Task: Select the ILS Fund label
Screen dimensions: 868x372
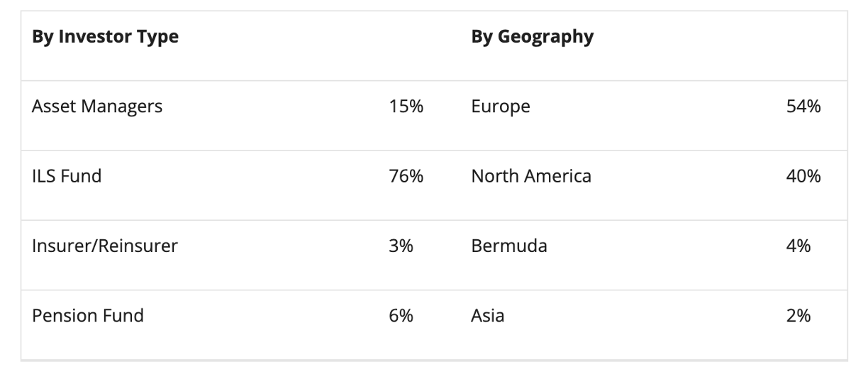Action: tap(67, 175)
